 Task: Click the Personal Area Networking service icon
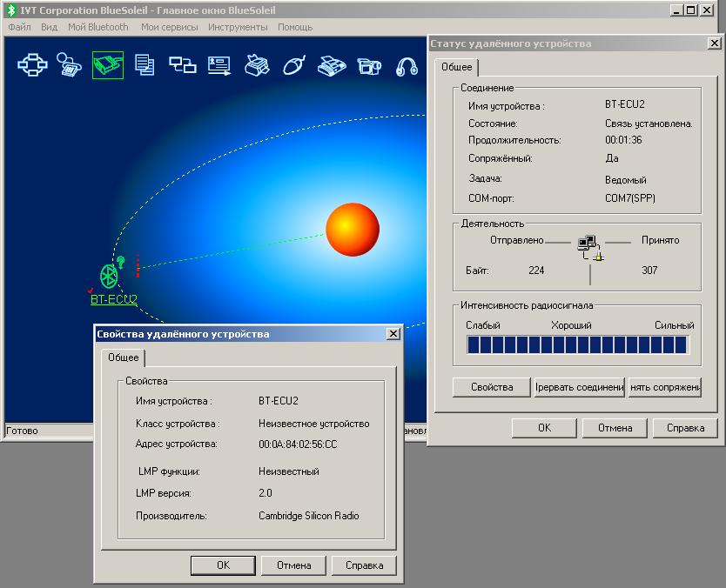pos(32,64)
